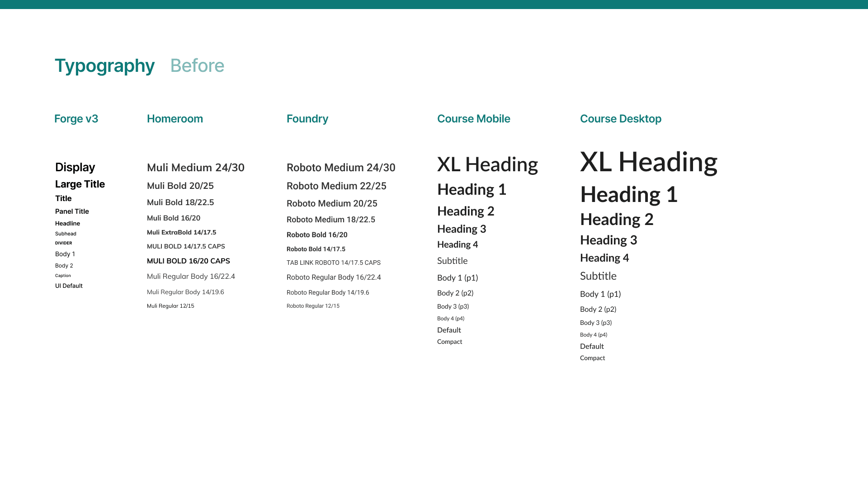Screen dimensions: 868x488
Task: Select the Homeroom column heading
Action: pos(175,118)
